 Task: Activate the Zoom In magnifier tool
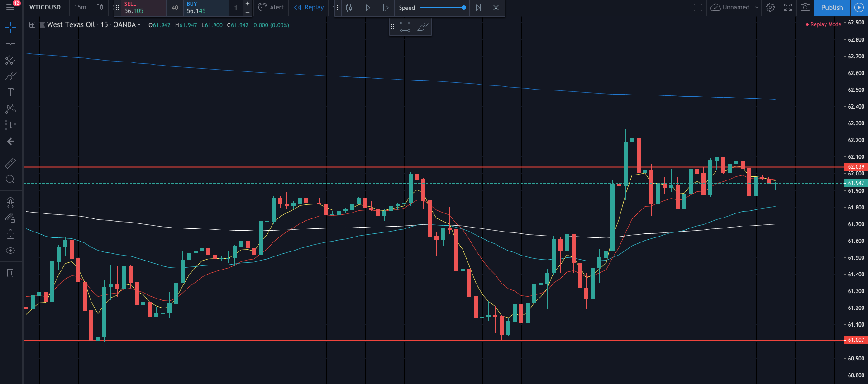tap(10, 179)
